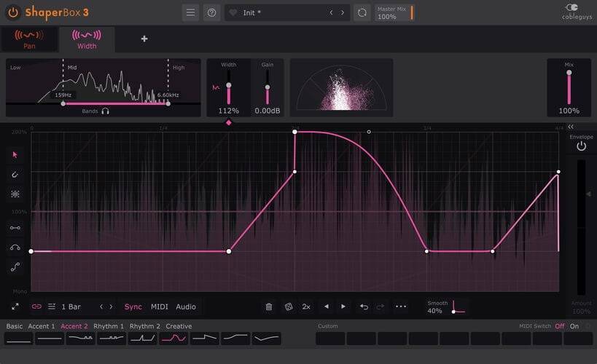Switch to the Pan shaper tab
The height and width of the screenshot is (364, 597).
click(29, 39)
